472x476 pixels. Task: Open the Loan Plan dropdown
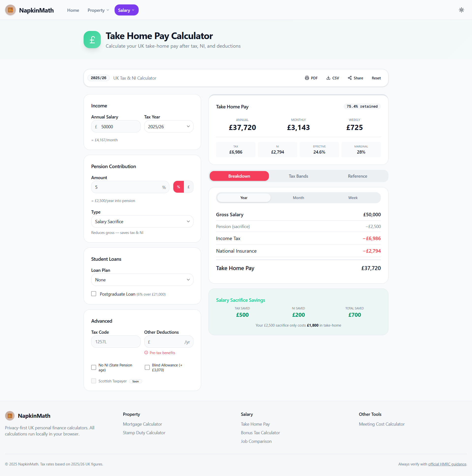click(x=142, y=280)
